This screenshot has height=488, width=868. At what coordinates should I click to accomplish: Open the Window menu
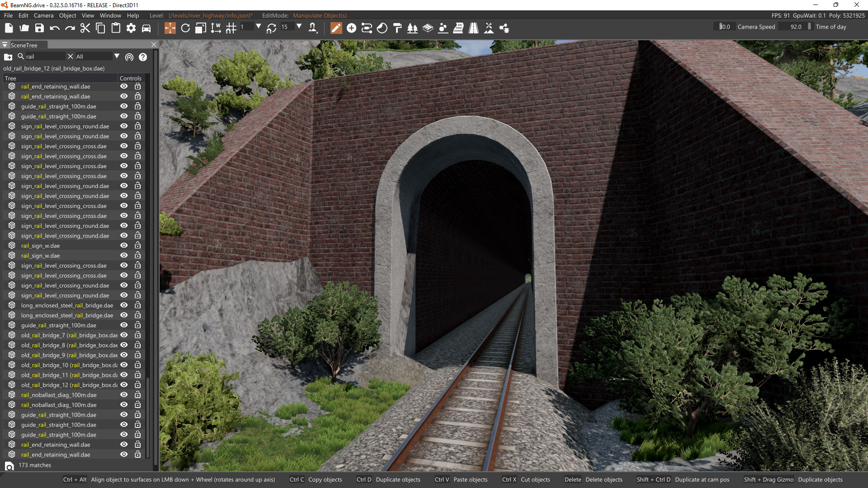point(110,15)
